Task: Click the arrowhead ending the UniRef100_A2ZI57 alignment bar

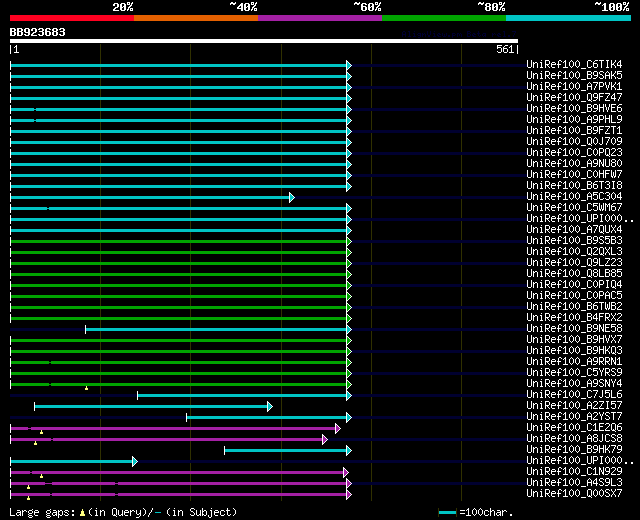Action: [269, 407]
